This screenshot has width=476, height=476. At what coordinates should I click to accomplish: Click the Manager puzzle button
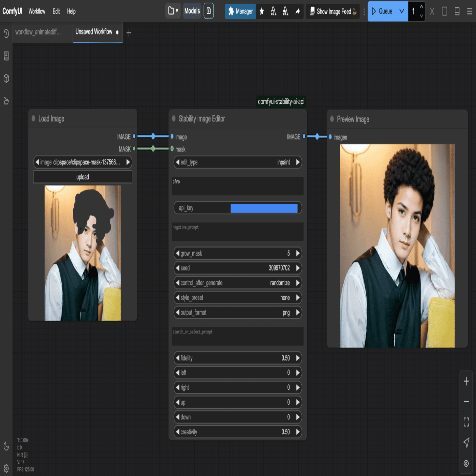[x=240, y=12]
